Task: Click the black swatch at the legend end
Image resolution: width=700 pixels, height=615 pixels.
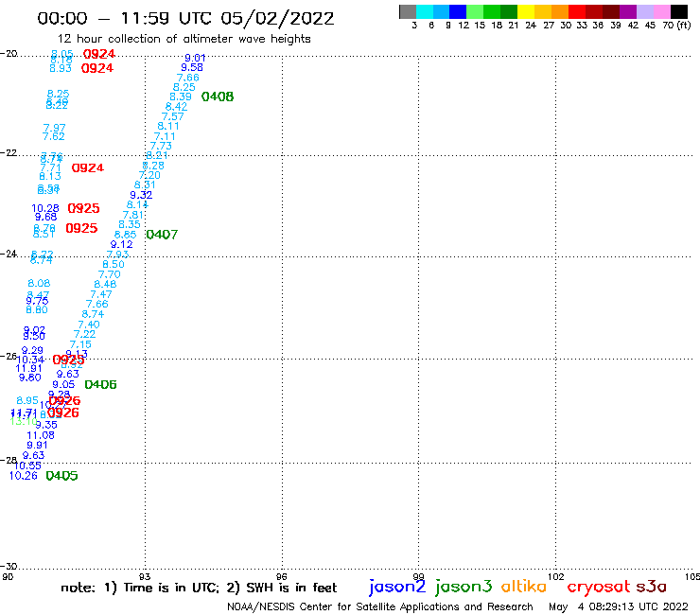Action: point(678,11)
